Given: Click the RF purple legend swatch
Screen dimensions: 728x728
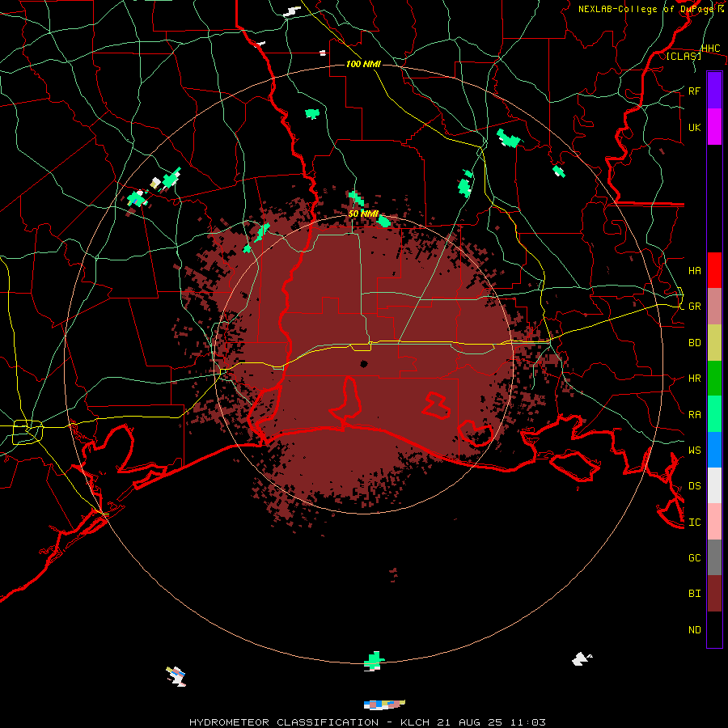Looking at the screenshot, I should tap(714, 91).
